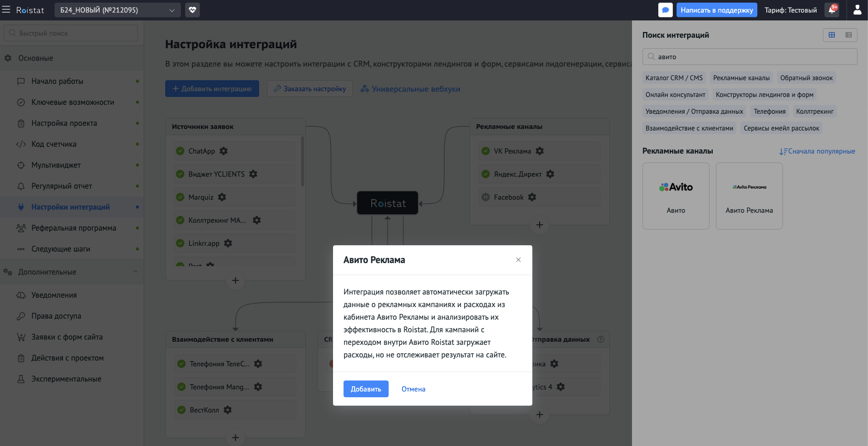The height and width of the screenshot is (446, 868).
Task: Open Заявки с форм сайта
Action: pos(72,337)
